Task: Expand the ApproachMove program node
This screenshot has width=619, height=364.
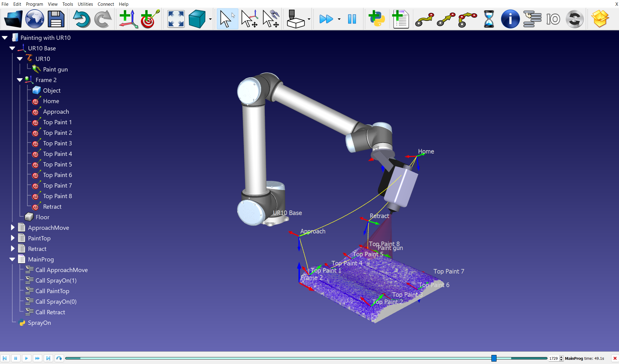Action: (13, 228)
